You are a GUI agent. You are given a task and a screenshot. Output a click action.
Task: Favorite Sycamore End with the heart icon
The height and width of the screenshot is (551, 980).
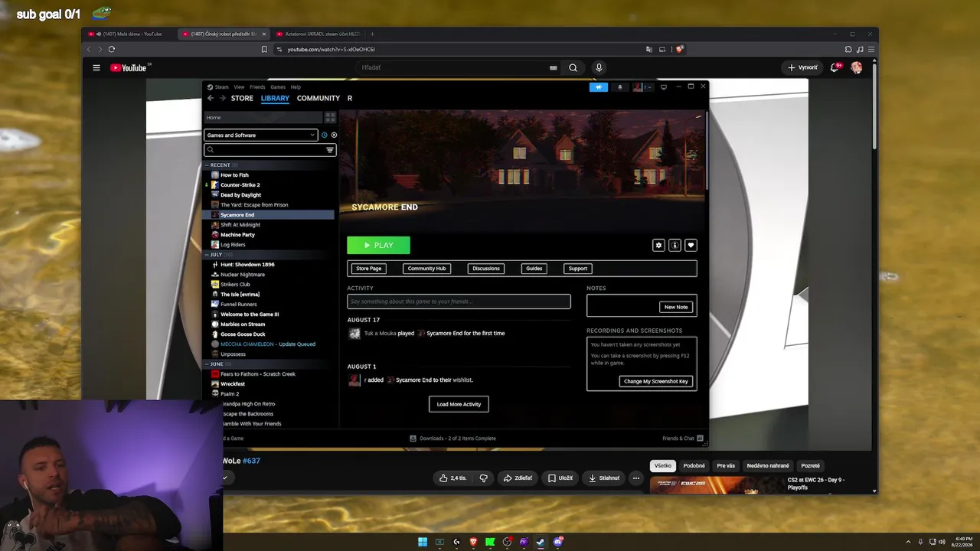[691, 245]
